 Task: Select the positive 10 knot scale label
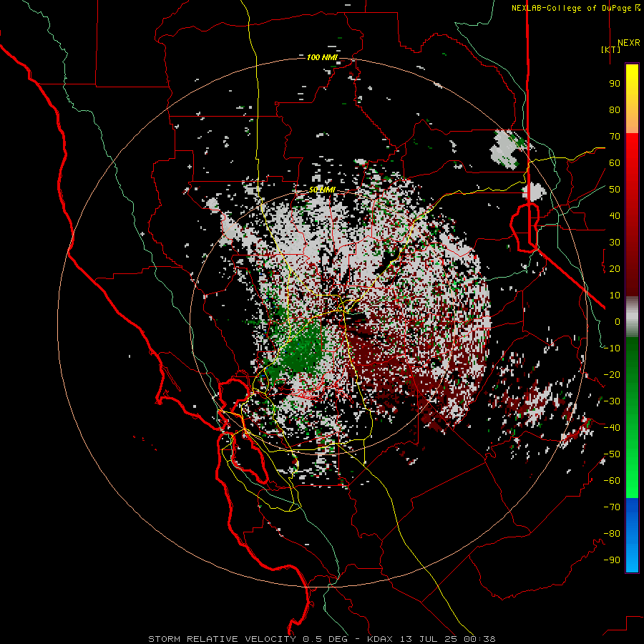[x=615, y=296]
